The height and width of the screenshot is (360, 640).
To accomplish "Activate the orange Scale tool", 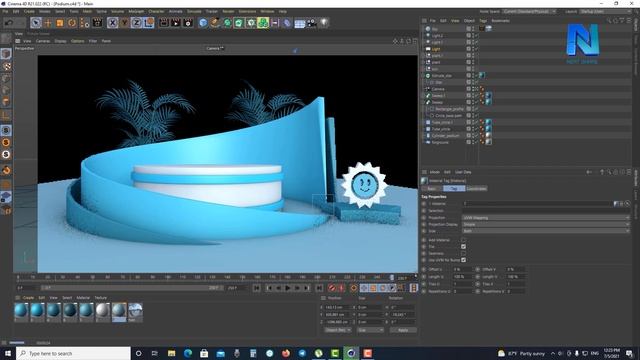I will click(x=60, y=23).
